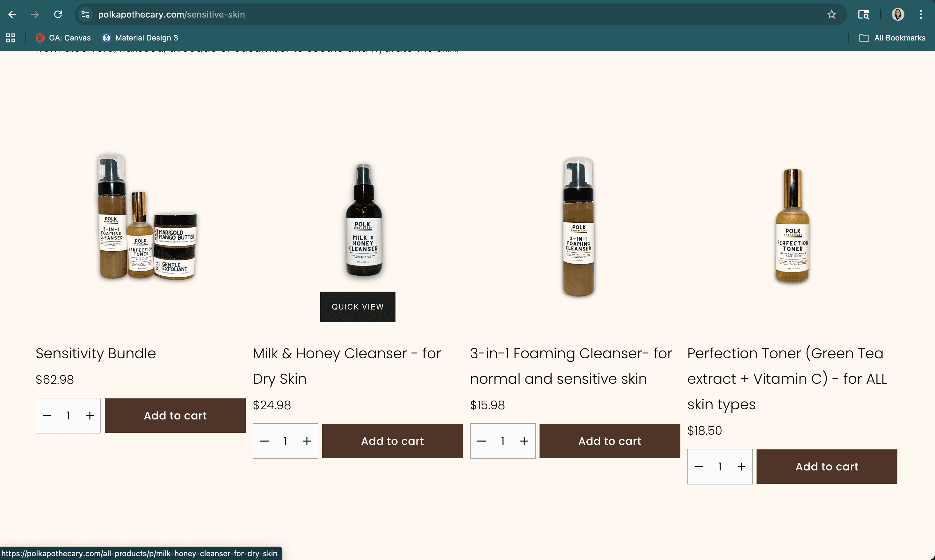The height and width of the screenshot is (560, 935).
Task: Increase 3-in-1 Foaming Cleanser quantity
Action: pyautogui.click(x=524, y=441)
